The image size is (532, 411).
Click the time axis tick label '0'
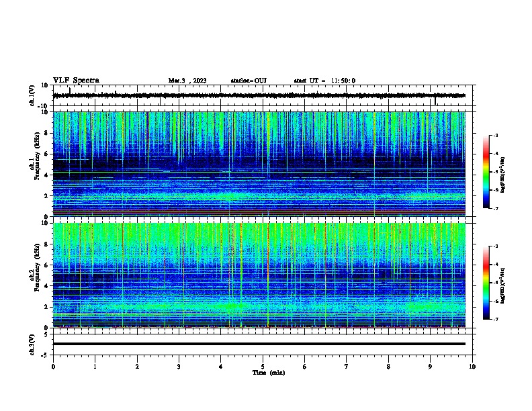pos(53,367)
